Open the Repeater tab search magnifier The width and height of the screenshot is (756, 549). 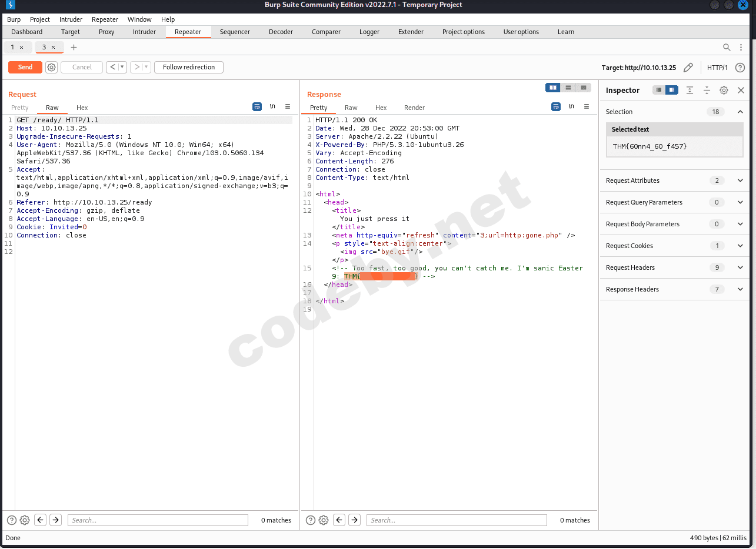pos(727,48)
